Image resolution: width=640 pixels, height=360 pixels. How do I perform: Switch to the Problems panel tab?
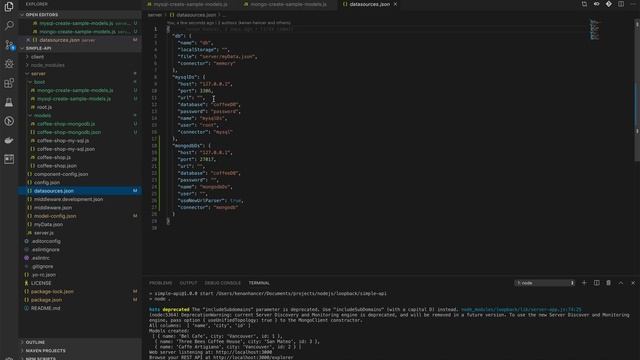pos(160,283)
